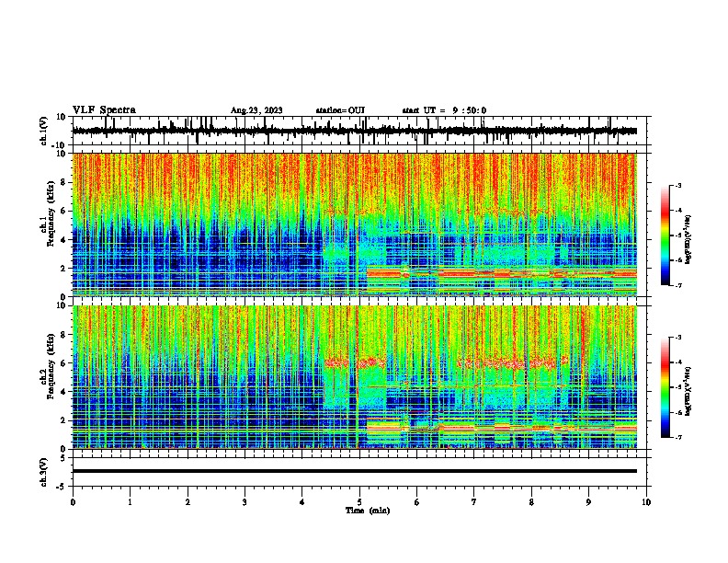Screen dimensions: 728x563
Task: Click time axis tick label '10'
Action: point(646,502)
